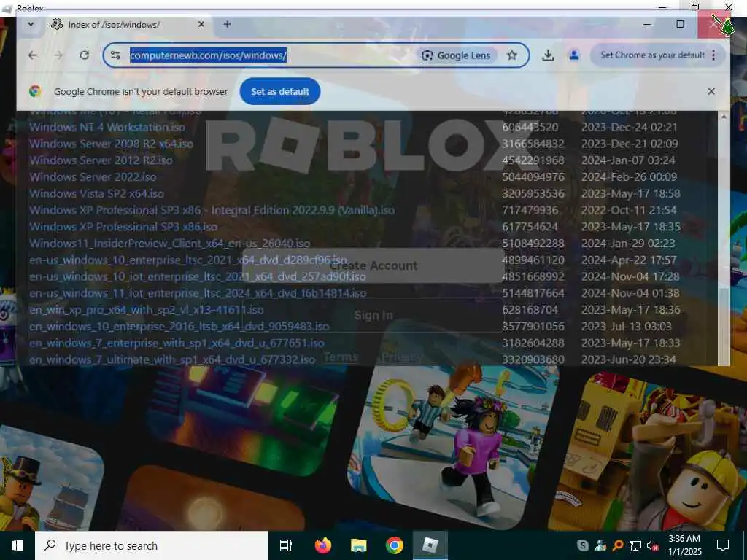Click Chrome's forward arrow
Image resolution: width=747 pixels, height=560 pixels.
58,55
